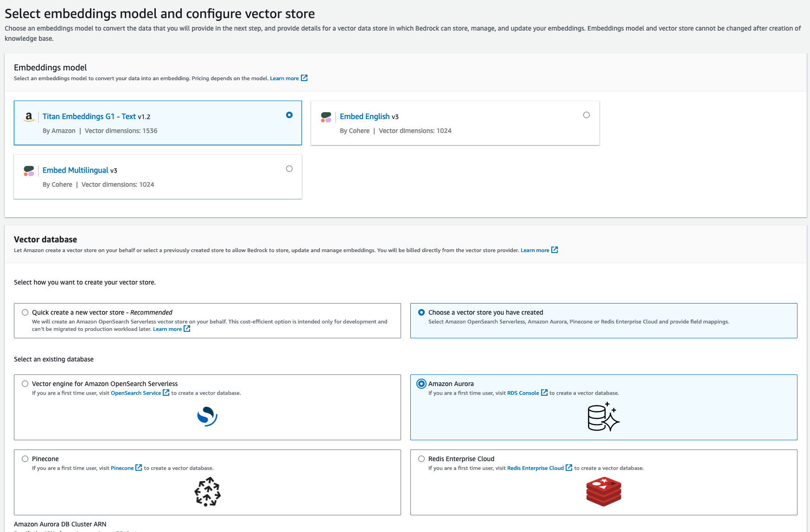This screenshot has height=532, width=810.
Task: Click the Pinecone logo icon
Action: tap(207, 492)
